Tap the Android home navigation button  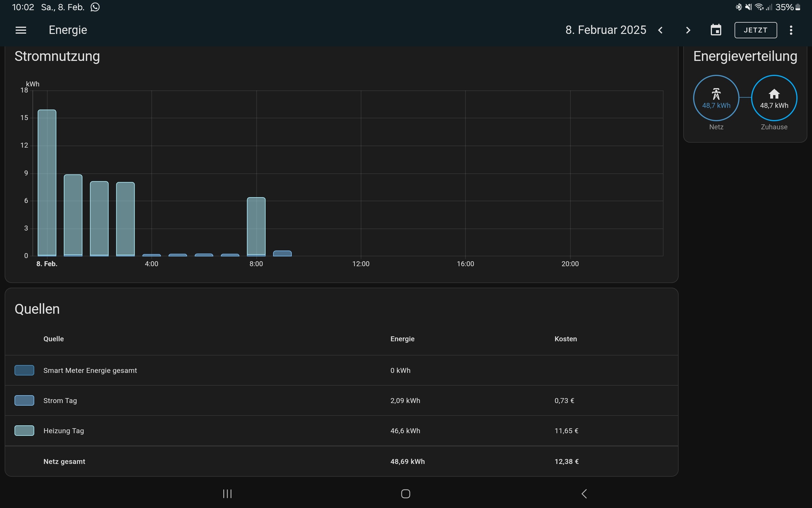click(x=405, y=494)
